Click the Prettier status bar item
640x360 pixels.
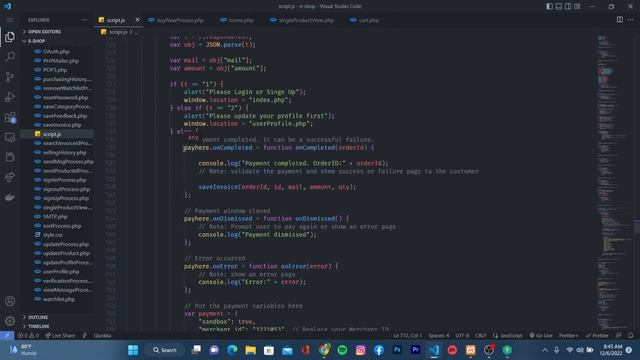pos(597,336)
